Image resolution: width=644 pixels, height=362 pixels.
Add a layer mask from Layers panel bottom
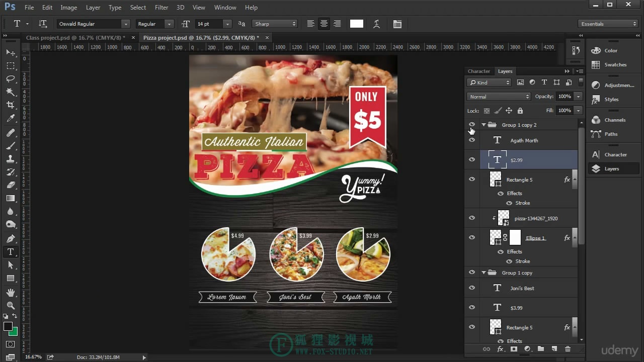[x=514, y=349]
